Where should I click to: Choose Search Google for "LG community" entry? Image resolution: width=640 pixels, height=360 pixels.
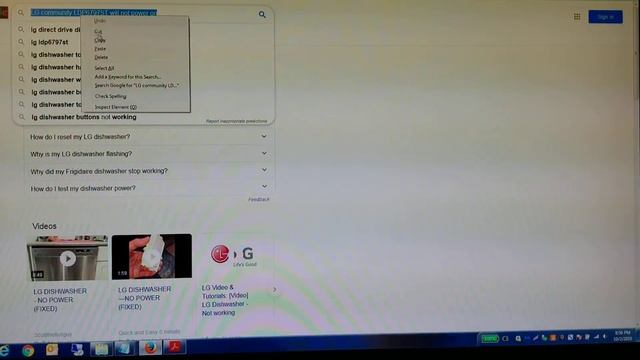pyautogui.click(x=137, y=85)
